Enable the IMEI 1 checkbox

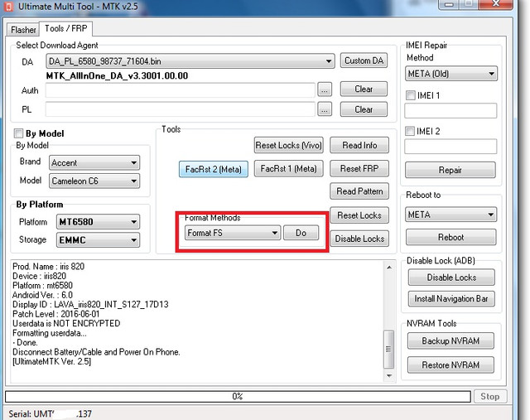pos(411,95)
